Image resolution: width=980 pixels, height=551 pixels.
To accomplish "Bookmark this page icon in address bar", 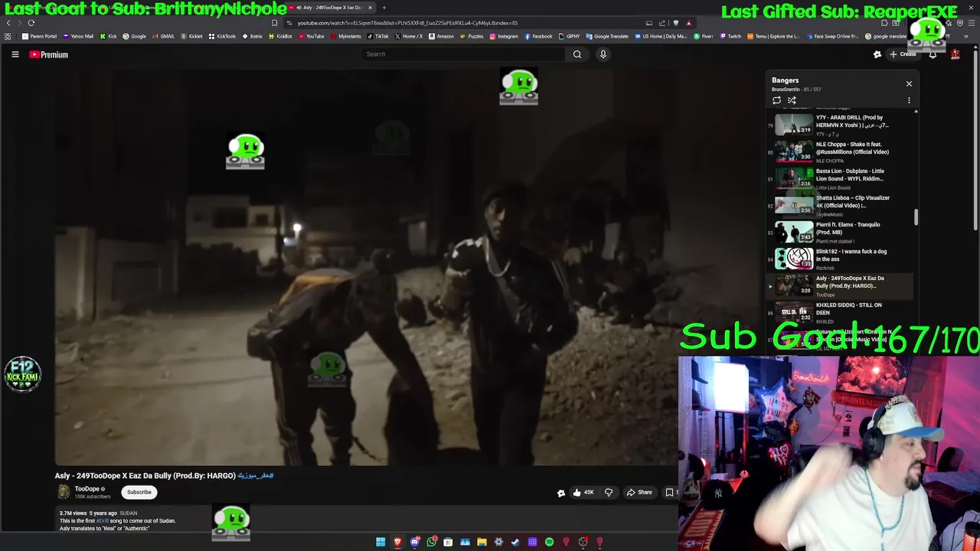I will pos(274,23).
